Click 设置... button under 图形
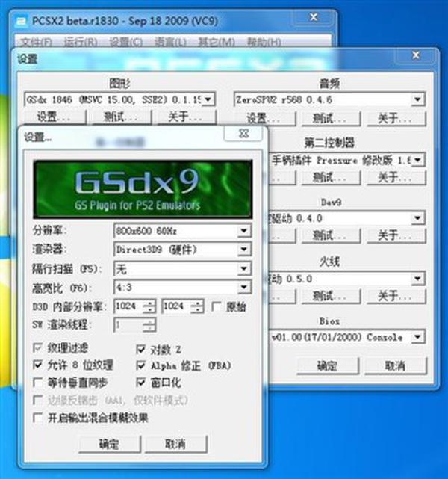 click(x=54, y=117)
